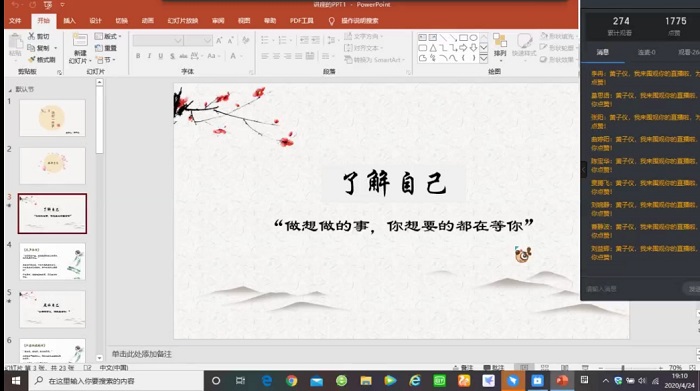Viewport: 700px width, 391px height.
Task: Open the Mail app from taskbar
Action: tap(316, 381)
